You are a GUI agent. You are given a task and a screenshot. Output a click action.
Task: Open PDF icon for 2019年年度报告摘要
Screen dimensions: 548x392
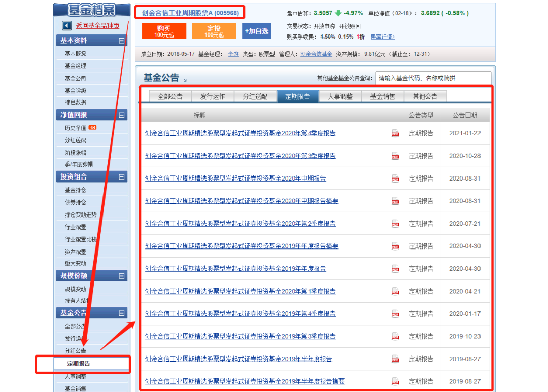click(x=395, y=246)
